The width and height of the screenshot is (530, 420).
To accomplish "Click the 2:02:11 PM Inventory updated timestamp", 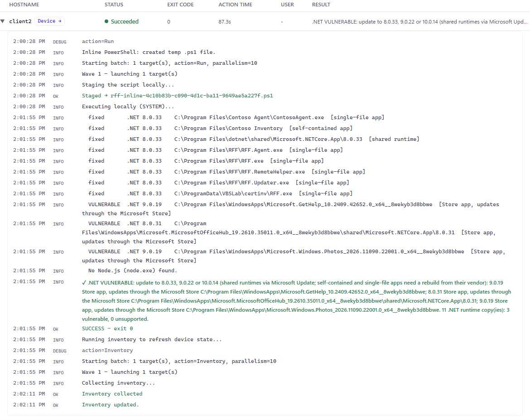I will pyautogui.click(x=29, y=405).
